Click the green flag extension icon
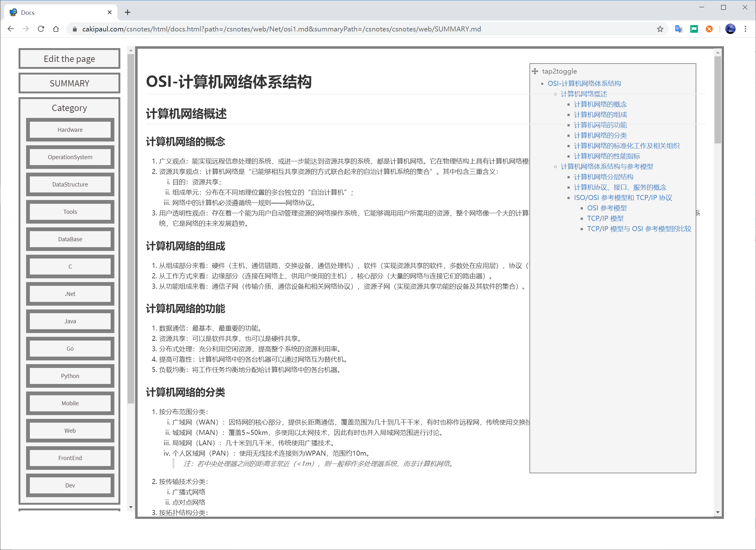This screenshot has height=550, width=756. tap(694, 29)
